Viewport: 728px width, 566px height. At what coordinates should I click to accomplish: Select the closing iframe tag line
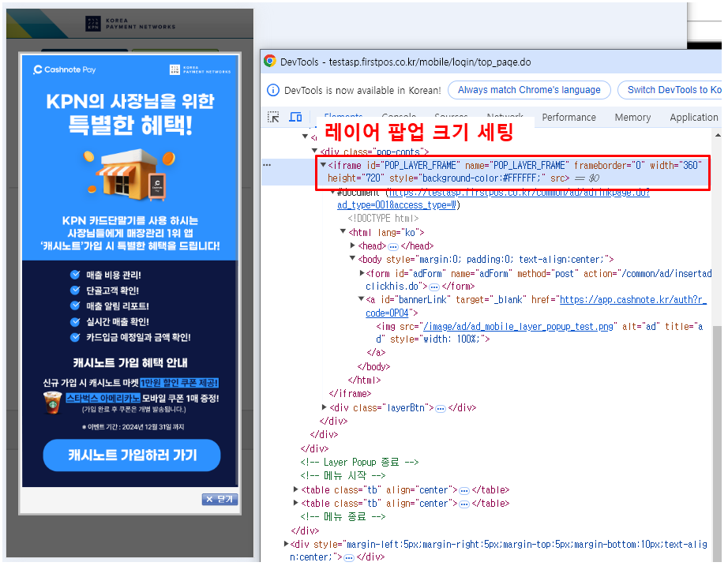pyautogui.click(x=350, y=394)
